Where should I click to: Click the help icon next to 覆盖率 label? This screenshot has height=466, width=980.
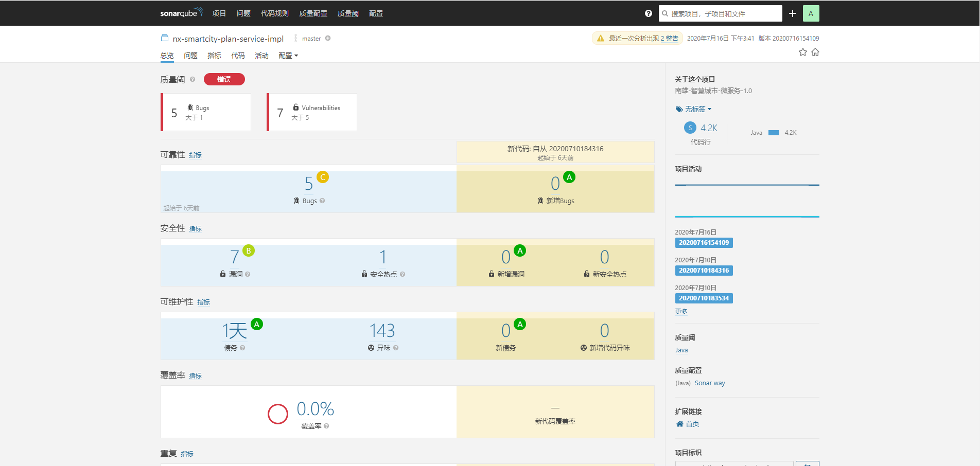click(326, 426)
